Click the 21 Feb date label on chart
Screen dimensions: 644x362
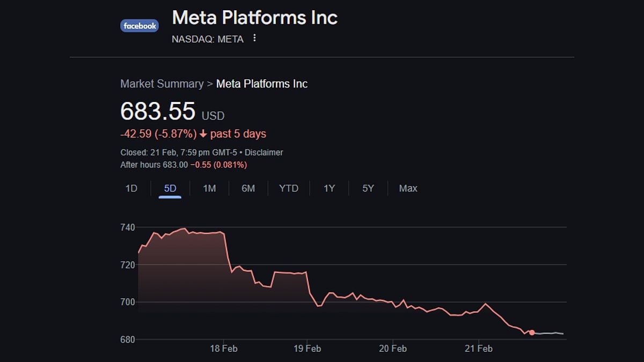click(x=478, y=349)
